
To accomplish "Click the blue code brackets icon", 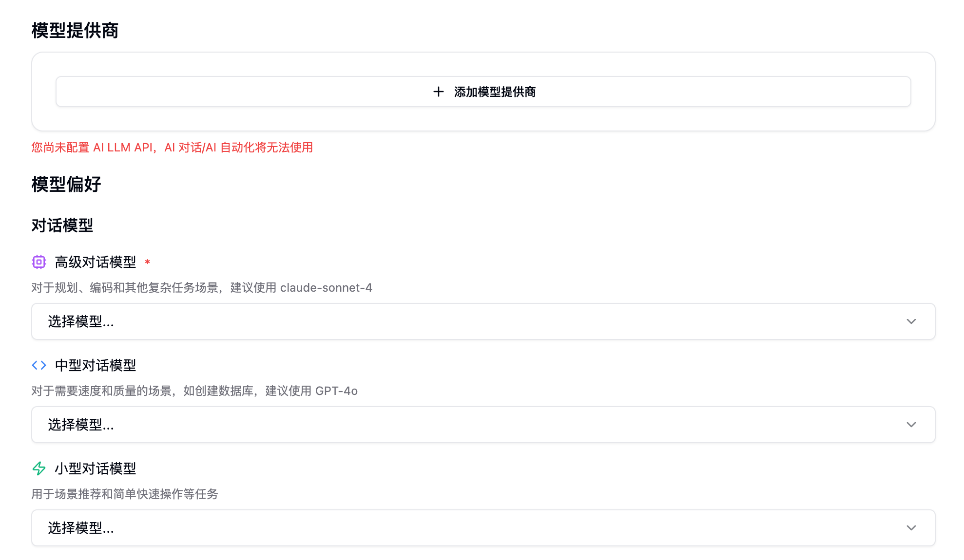I will [x=39, y=365].
